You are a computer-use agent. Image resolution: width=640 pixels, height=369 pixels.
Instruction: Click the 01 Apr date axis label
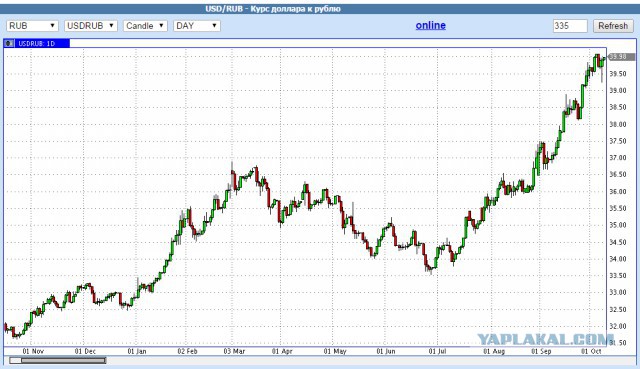pyautogui.click(x=282, y=351)
